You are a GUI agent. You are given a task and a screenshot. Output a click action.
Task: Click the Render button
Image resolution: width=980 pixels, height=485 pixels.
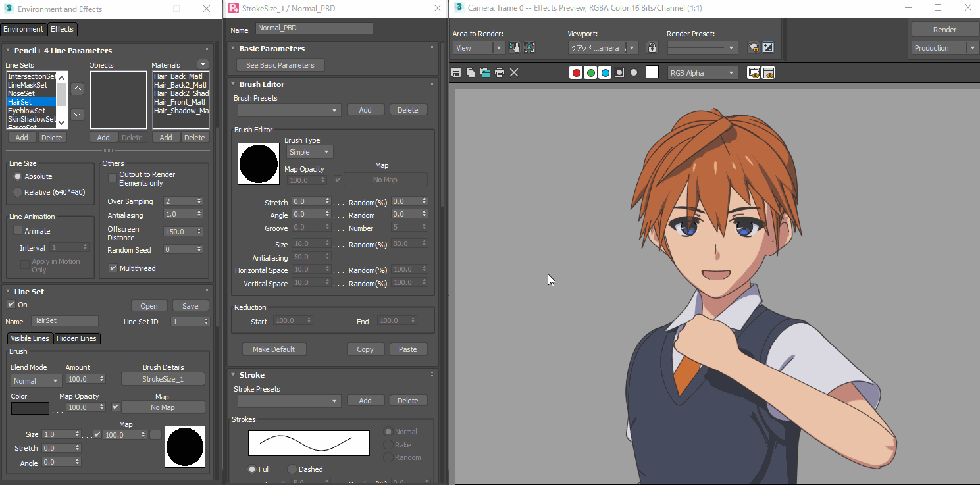click(x=944, y=30)
